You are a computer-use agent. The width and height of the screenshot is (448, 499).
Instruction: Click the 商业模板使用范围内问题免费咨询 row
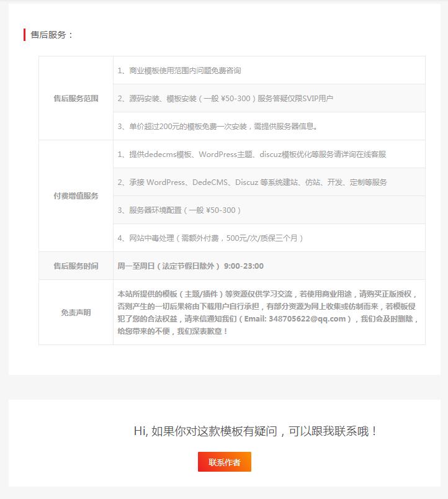click(179, 71)
